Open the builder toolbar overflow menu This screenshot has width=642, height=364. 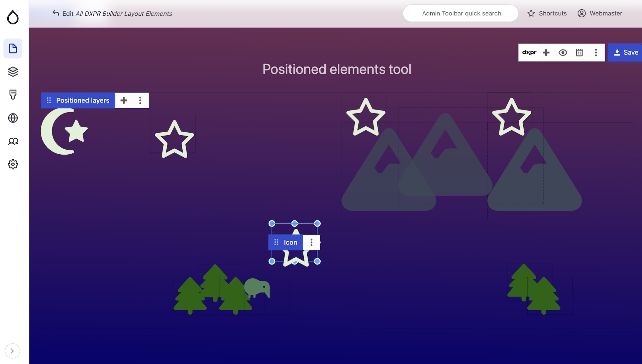click(x=596, y=52)
